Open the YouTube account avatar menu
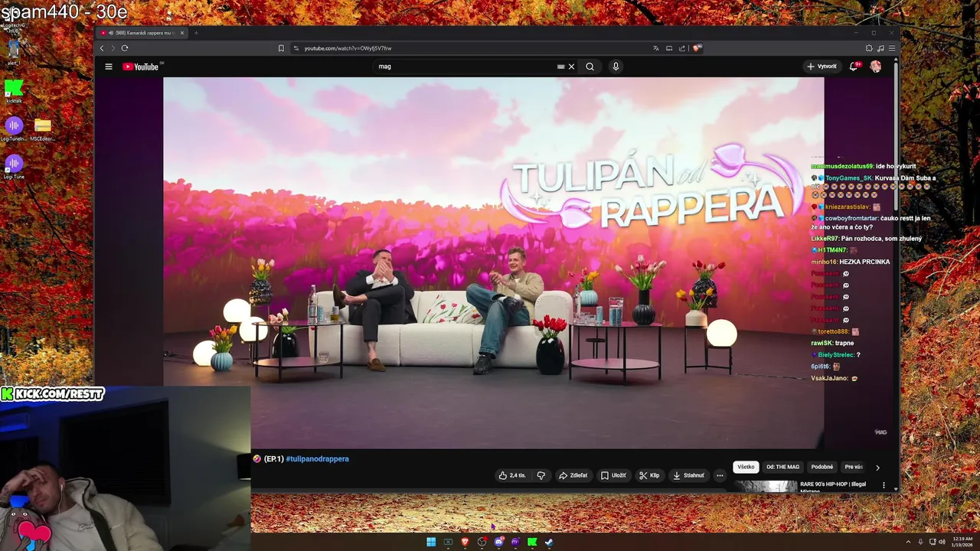 click(875, 67)
